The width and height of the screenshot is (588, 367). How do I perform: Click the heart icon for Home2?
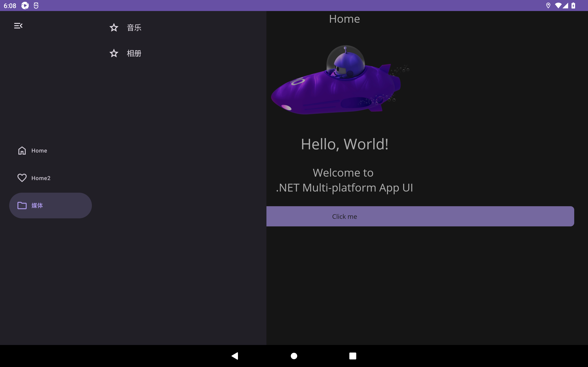click(x=22, y=178)
